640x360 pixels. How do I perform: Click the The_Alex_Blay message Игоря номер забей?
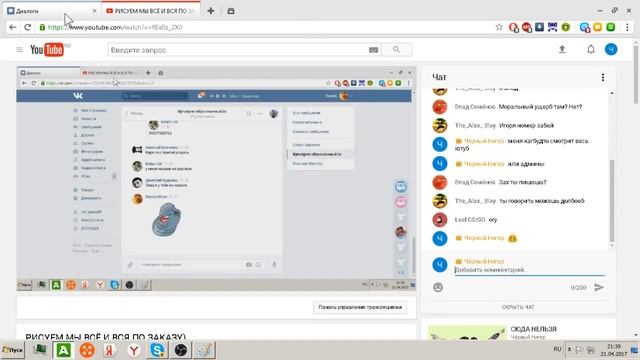[527, 125]
